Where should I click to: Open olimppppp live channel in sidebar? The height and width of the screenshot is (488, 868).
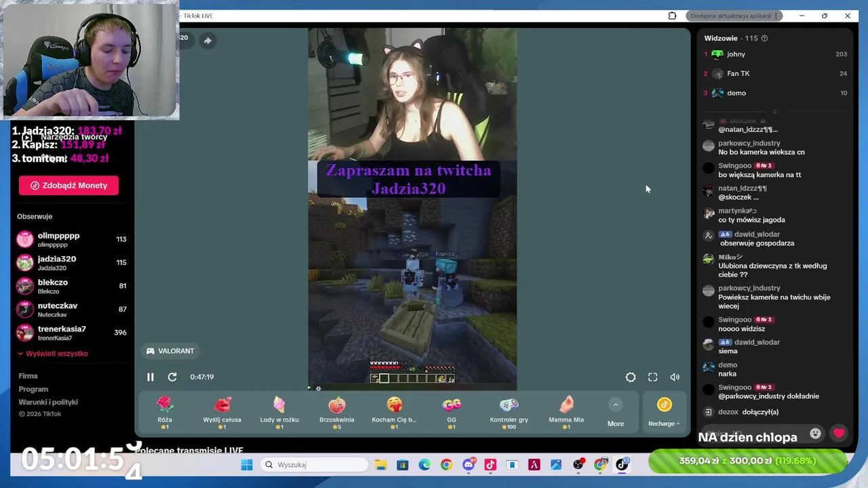click(71, 239)
